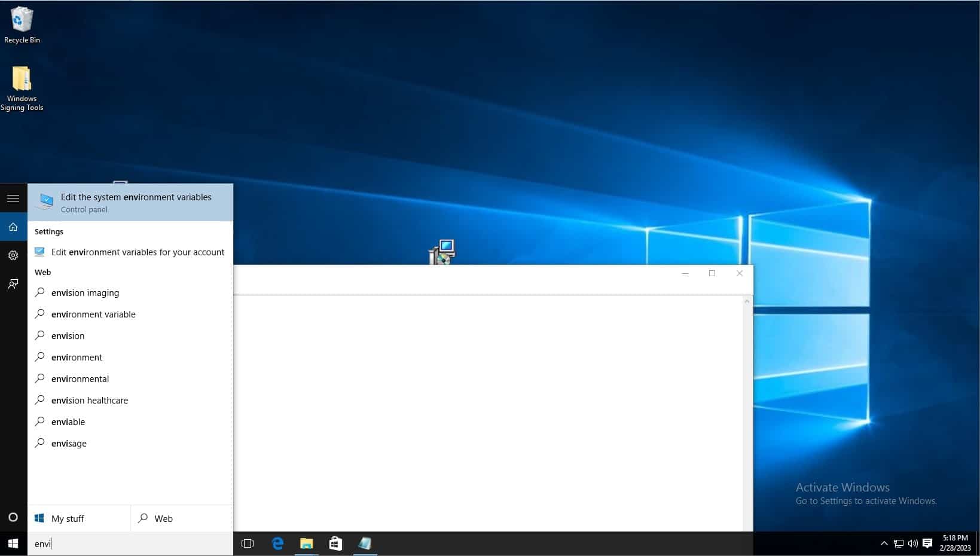Select the environment variable web suggestion

tap(93, 314)
